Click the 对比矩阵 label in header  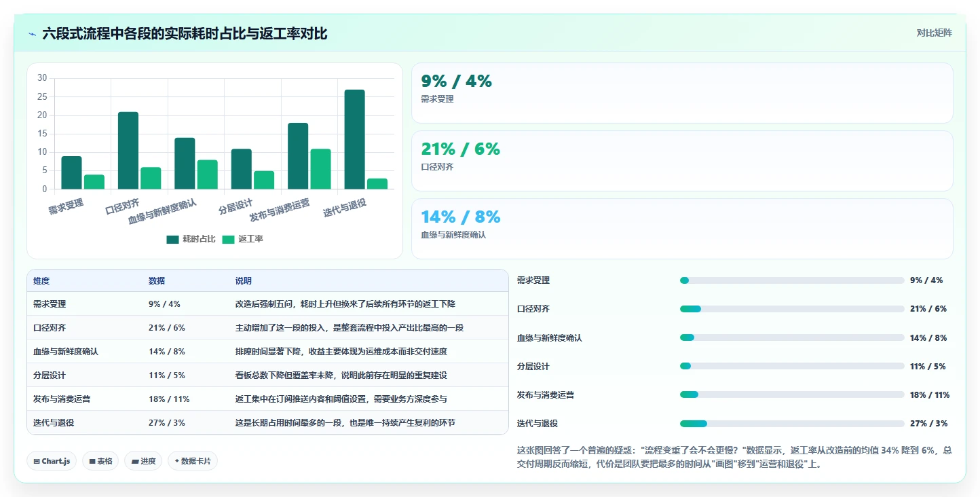[934, 33]
